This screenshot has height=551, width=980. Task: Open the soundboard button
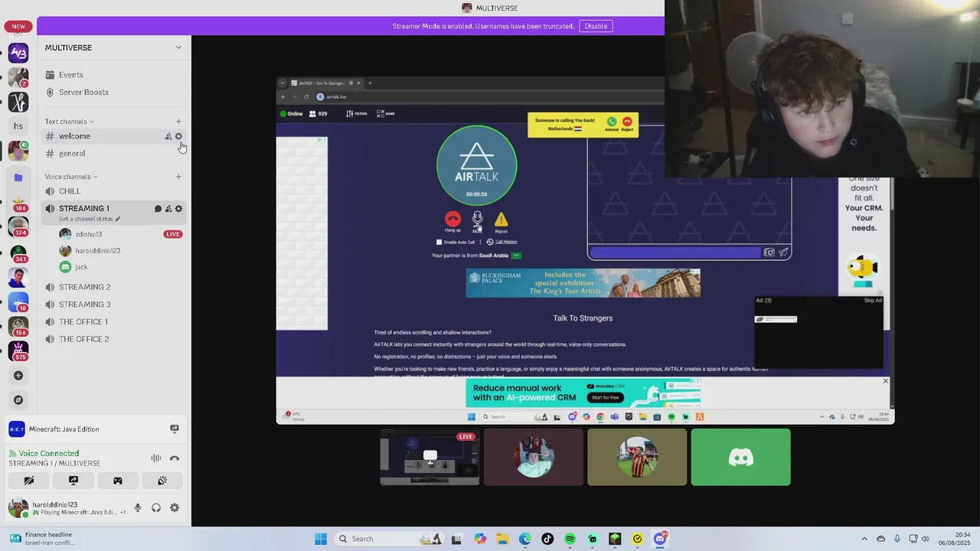point(162,481)
